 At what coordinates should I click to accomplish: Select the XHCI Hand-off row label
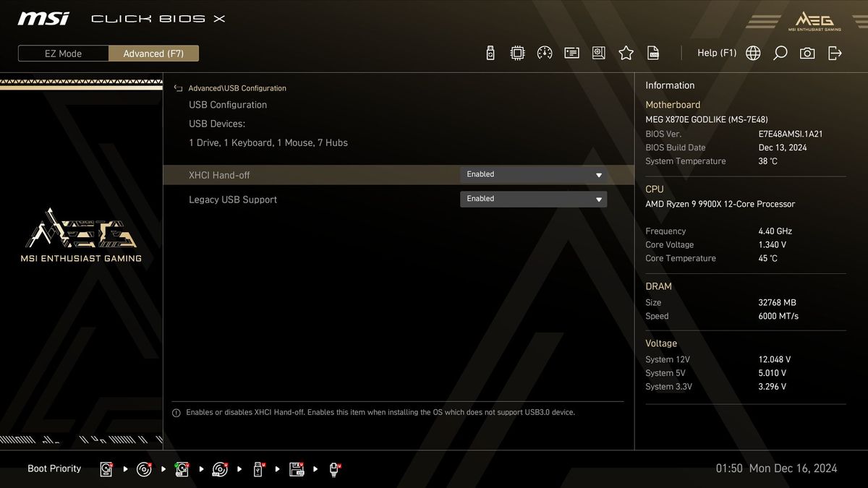[219, 175]
